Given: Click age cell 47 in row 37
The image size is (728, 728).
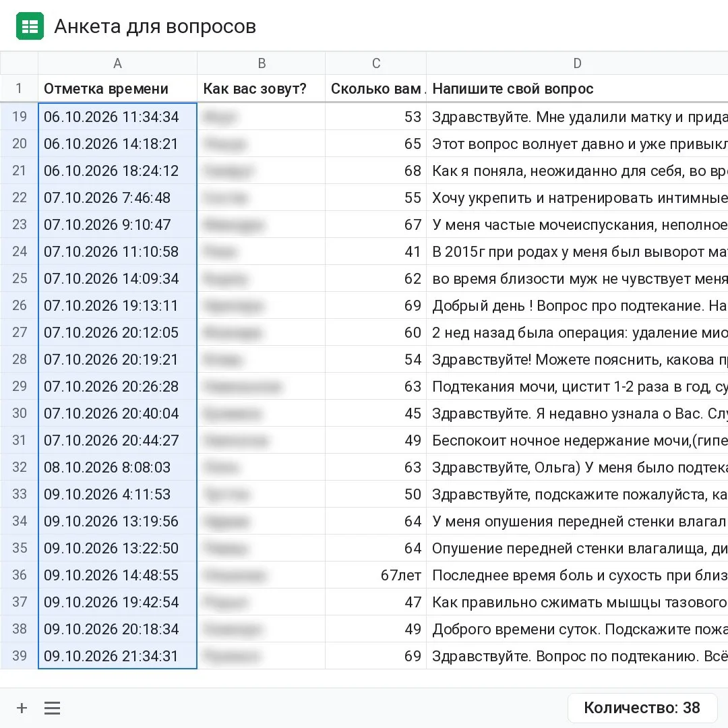Looking at the screenshot, I should [376, 601].
